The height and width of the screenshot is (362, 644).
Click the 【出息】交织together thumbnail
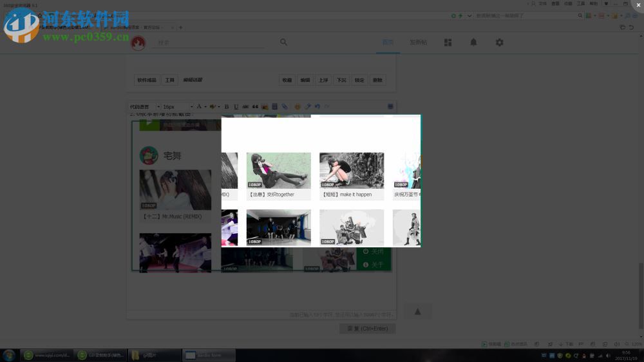pos(278,171)
